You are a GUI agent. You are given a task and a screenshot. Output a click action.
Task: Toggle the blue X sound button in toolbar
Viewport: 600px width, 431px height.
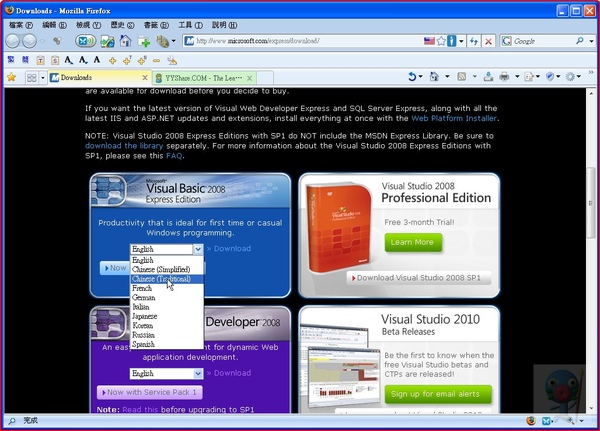(85, 41)
